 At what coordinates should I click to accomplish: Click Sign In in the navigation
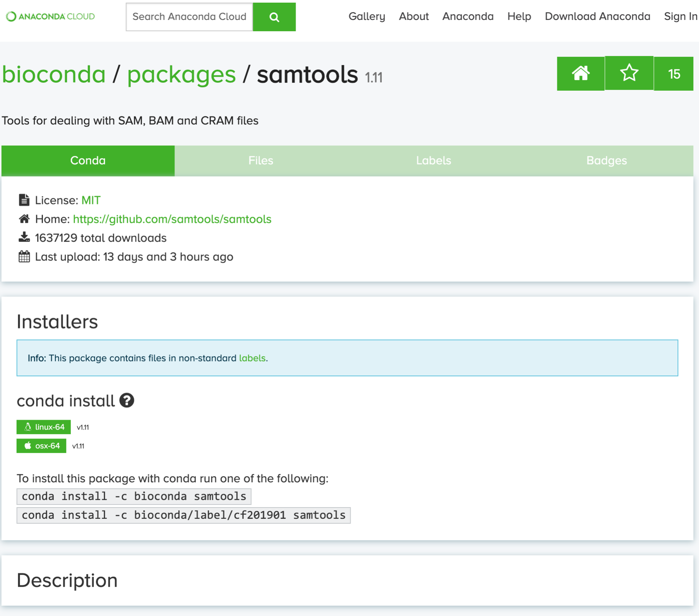pyautogui.click(x=680, y=17)
